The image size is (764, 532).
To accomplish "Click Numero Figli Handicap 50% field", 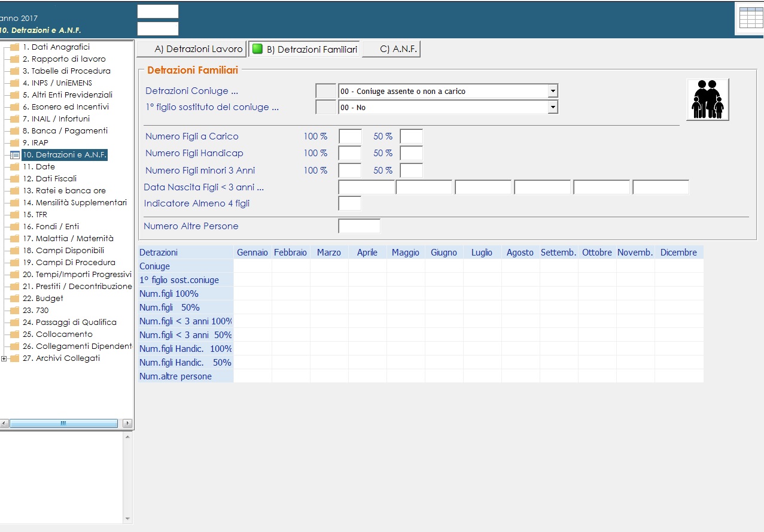I will click(411, 153).
